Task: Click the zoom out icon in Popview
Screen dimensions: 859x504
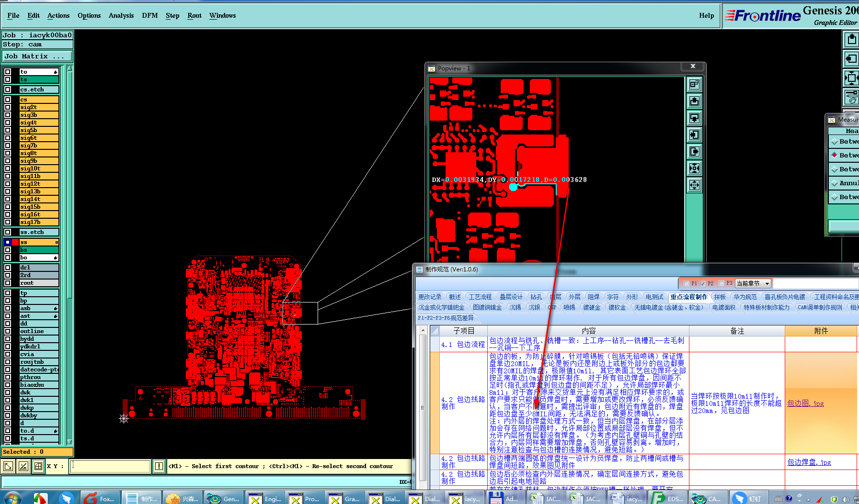Action: (694, 185)
